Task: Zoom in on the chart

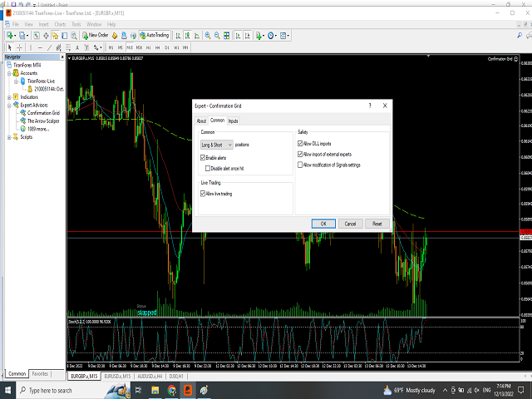Action: (x=208, y=35)
